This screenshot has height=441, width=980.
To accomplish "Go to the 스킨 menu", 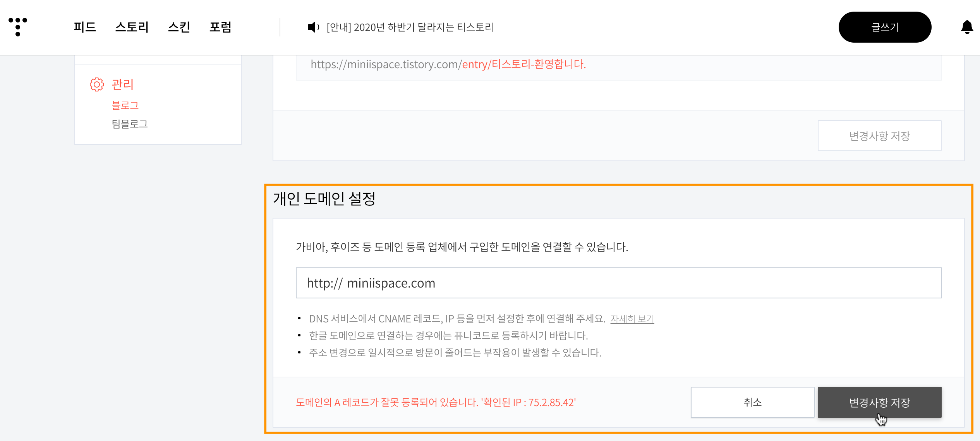I will pos(179,27).
